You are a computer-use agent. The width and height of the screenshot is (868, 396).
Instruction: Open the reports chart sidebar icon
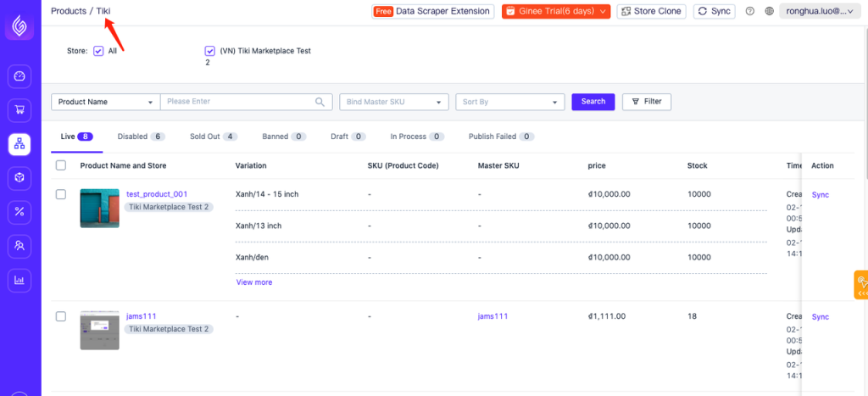19,280
